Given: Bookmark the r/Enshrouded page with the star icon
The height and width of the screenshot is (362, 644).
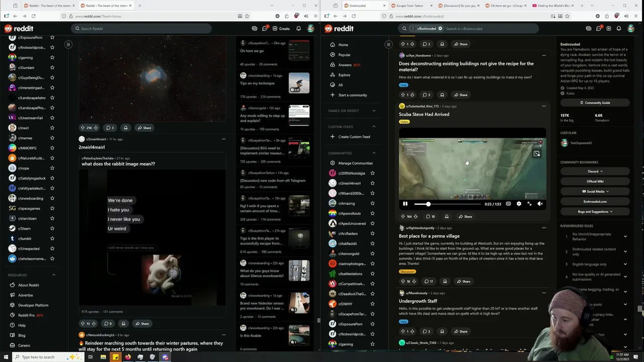Looking at the screenshot, I should tap(567, 16).
